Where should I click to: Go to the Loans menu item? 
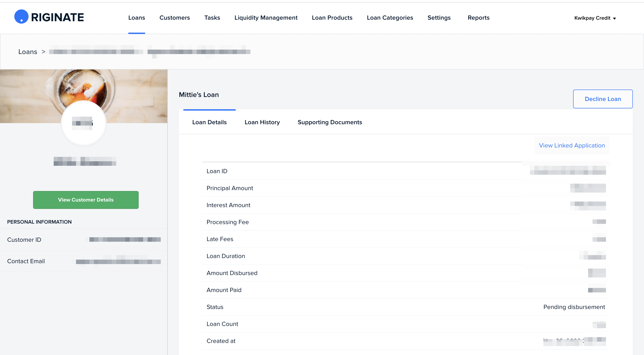point(136,18)
